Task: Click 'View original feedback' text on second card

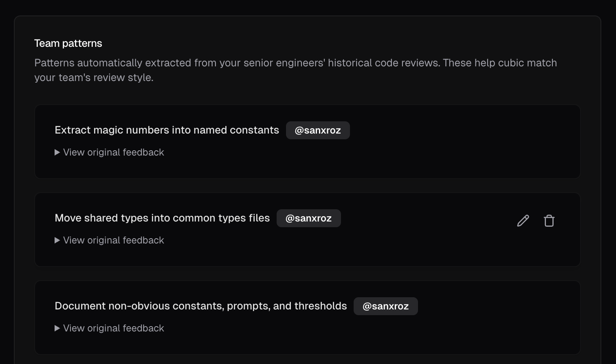Action: [113, 240]
